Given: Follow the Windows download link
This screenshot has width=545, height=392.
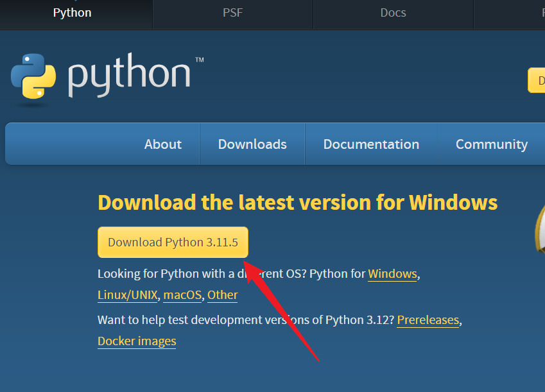Looking at the screenshot, I should click(x=392, y=274).
